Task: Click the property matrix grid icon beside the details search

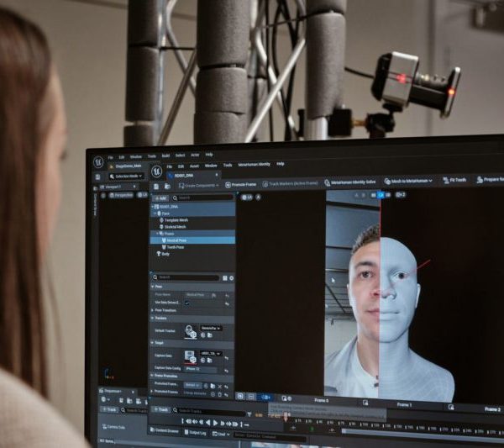Action: [224, 278]
